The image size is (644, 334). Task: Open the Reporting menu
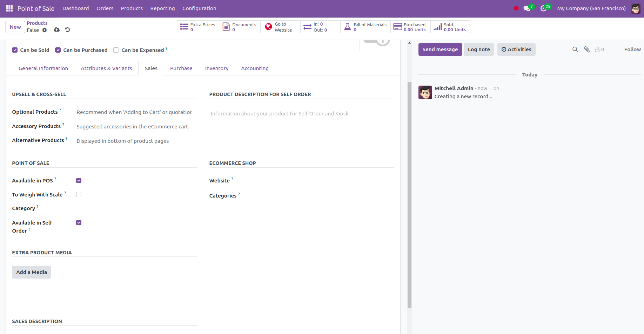162,8
